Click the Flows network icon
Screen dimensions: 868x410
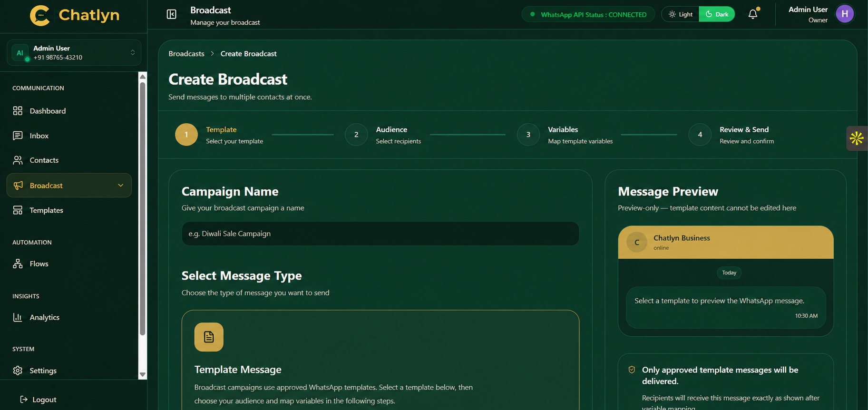[x=18, y=264]
